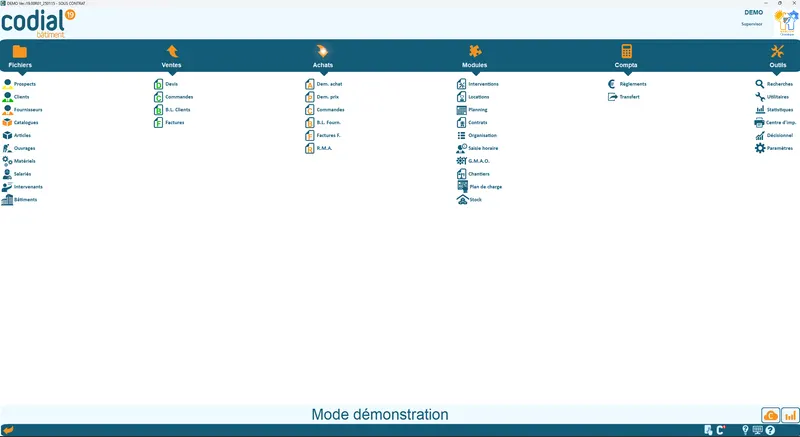Click the company logo thumbnail top right

click(786, 23)
